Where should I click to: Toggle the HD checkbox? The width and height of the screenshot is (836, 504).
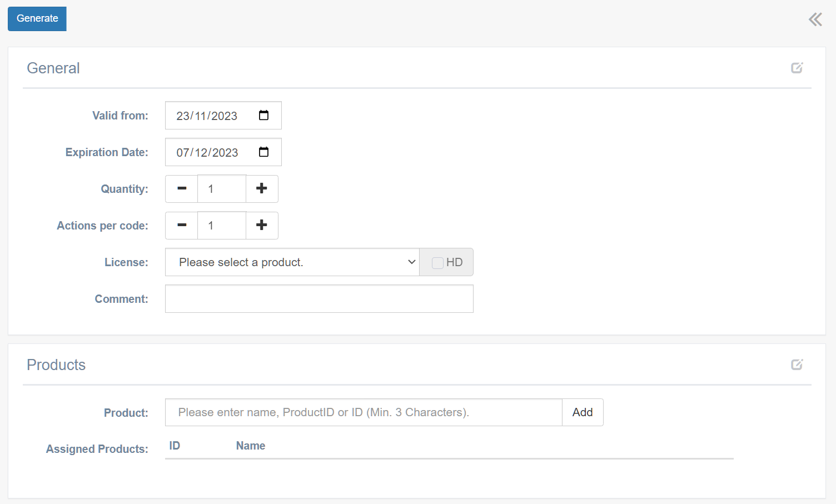pyautogui.click(x=437, y=263)
